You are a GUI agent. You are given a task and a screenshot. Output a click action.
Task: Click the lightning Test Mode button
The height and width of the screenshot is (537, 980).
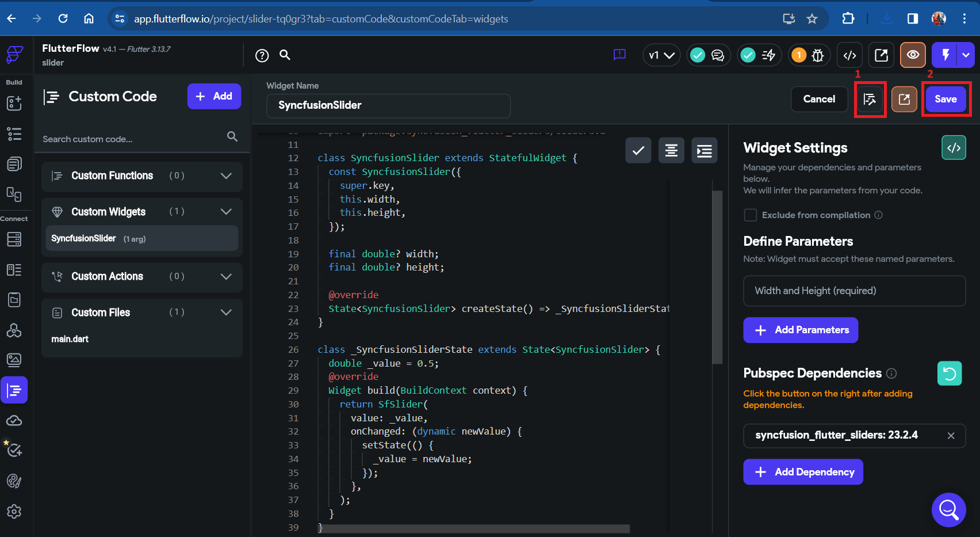tap(944, 55)
